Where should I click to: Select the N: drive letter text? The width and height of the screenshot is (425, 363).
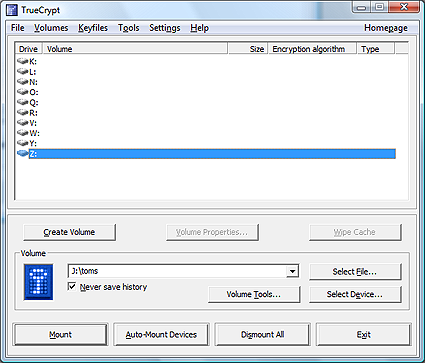tap(33, 82)
